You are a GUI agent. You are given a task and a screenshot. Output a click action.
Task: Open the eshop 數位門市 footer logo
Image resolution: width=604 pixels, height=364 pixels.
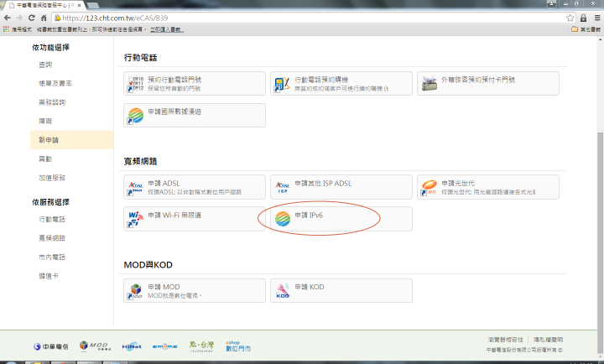coord(238,346)
